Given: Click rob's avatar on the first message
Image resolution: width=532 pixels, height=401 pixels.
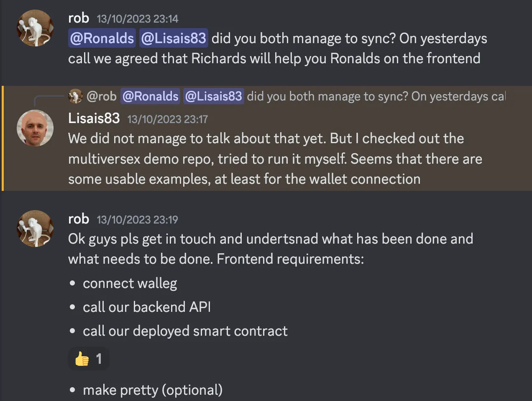Looking at the screenshot, I should 35,28.
